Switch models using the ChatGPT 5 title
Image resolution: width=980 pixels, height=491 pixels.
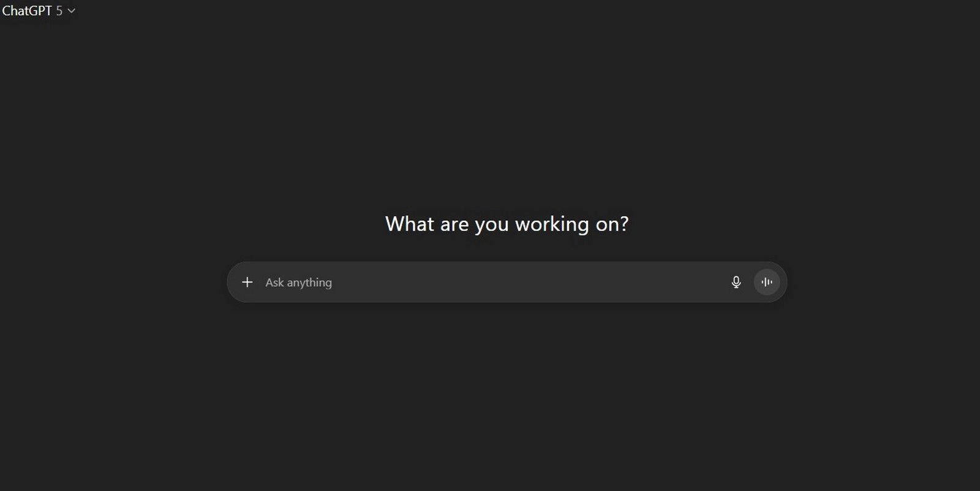coord(39,10)
